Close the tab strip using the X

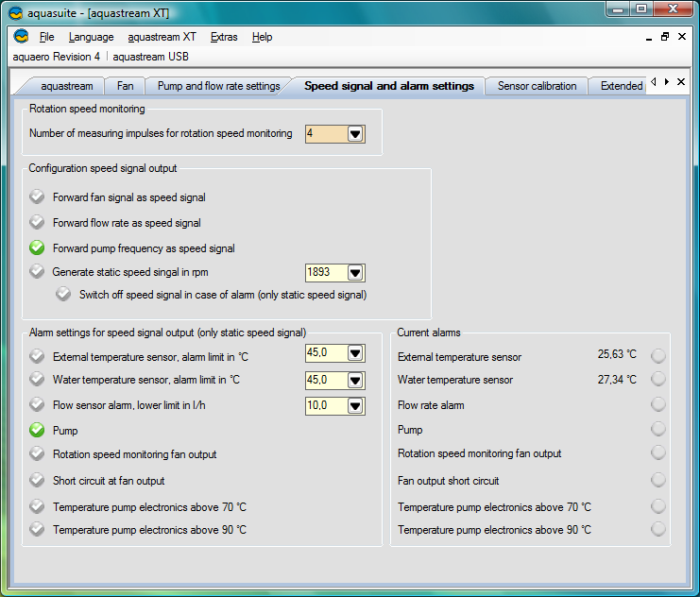681,82
